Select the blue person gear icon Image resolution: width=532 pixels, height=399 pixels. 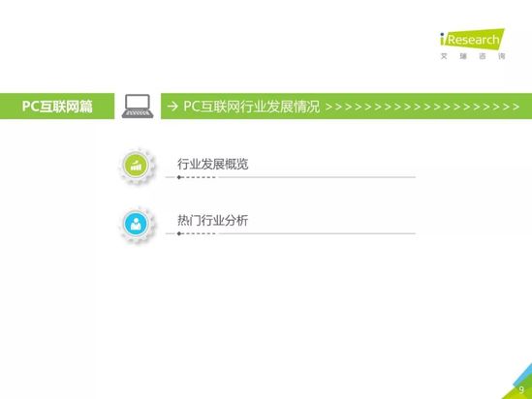137,224
